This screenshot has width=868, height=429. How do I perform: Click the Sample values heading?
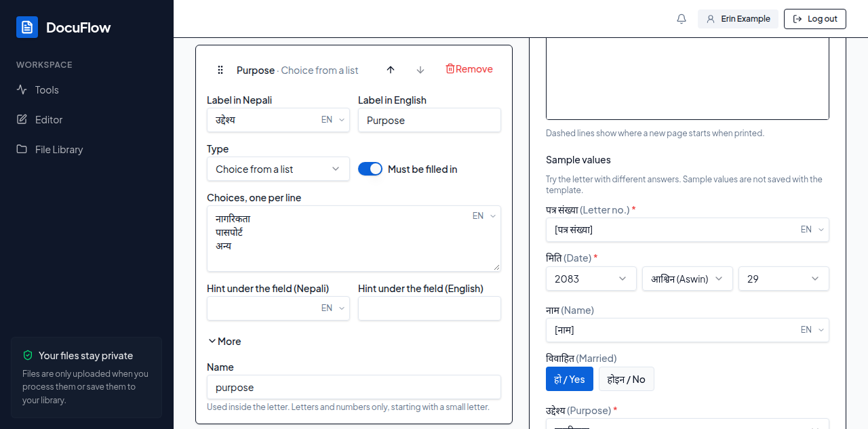point(578,160)
